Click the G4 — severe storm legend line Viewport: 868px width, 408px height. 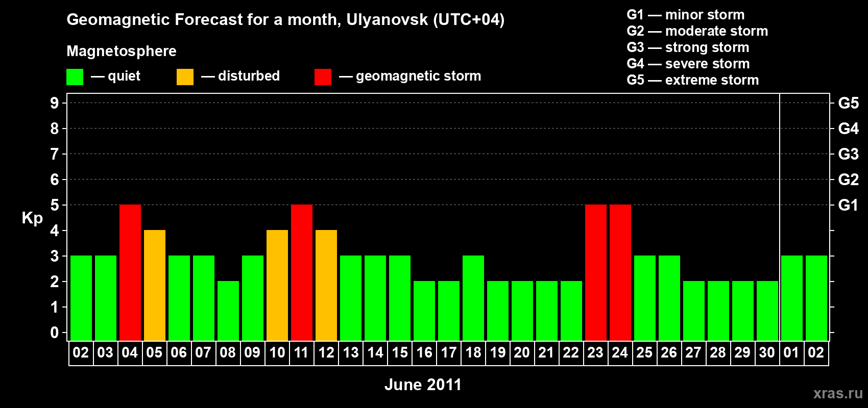(688, 64)
